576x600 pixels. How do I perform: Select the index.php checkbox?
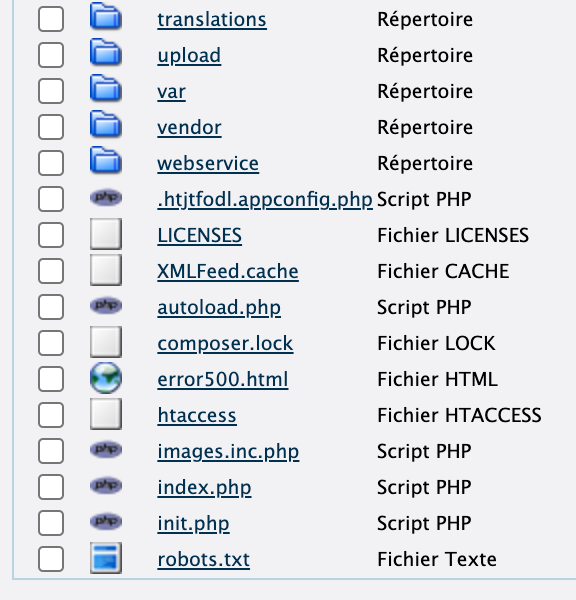point(51,487)
